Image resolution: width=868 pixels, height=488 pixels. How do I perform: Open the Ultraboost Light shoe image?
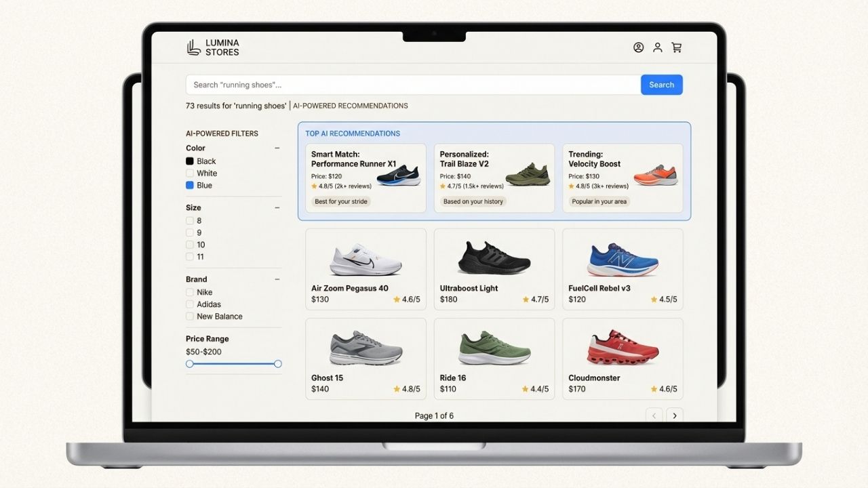tap(494, 258)
